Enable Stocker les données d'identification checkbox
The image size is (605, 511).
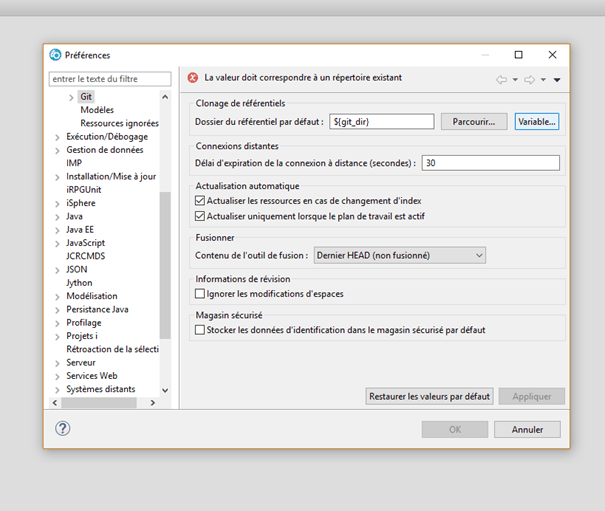[x=199, y=330]
